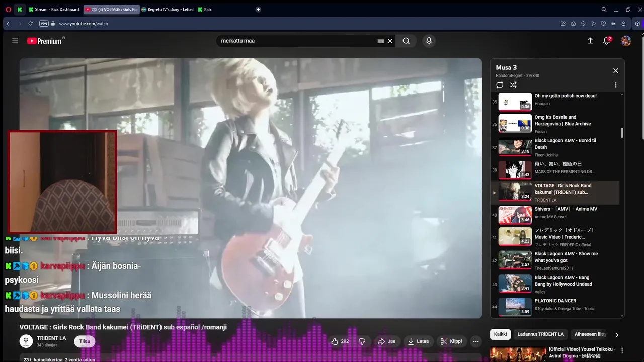Bookmark page with heart icon

coord(603,24)
